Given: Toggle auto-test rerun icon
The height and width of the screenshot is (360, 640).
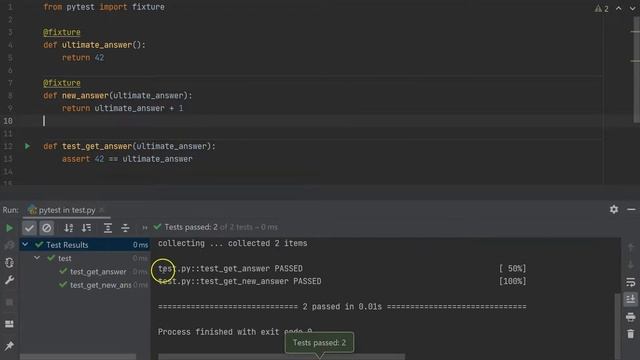Looking at the screenshot, I should click(9, 262).
